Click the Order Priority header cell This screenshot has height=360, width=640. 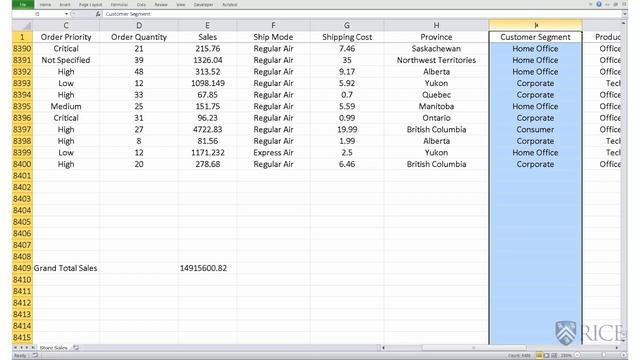pyautogui.click(x=66, y=37)
